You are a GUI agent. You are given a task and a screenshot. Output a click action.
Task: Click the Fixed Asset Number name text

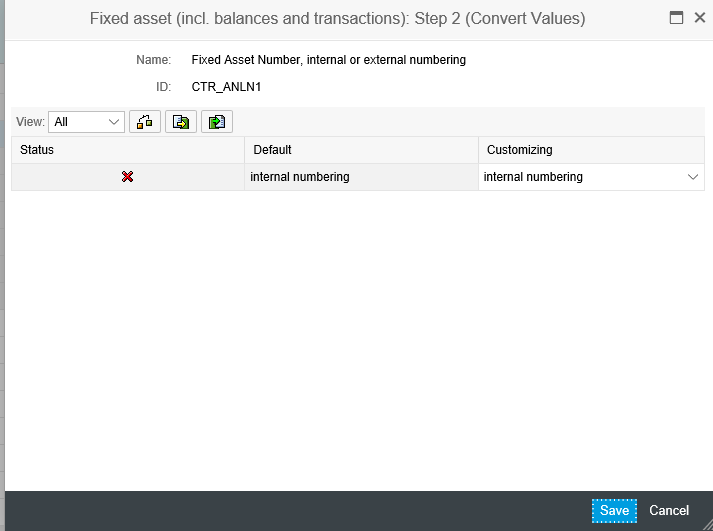point(328,60)
